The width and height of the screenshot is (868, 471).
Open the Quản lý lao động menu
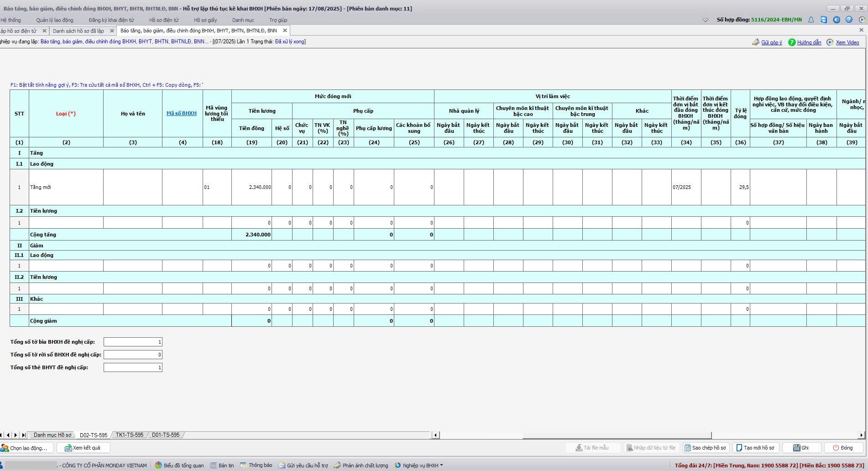(55, 20)
